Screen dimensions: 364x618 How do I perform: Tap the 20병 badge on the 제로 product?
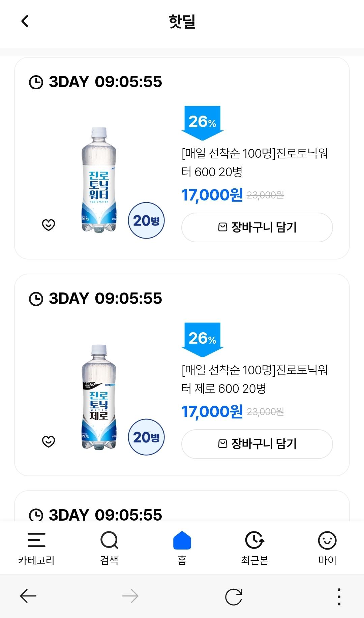[x=146, y=437]
